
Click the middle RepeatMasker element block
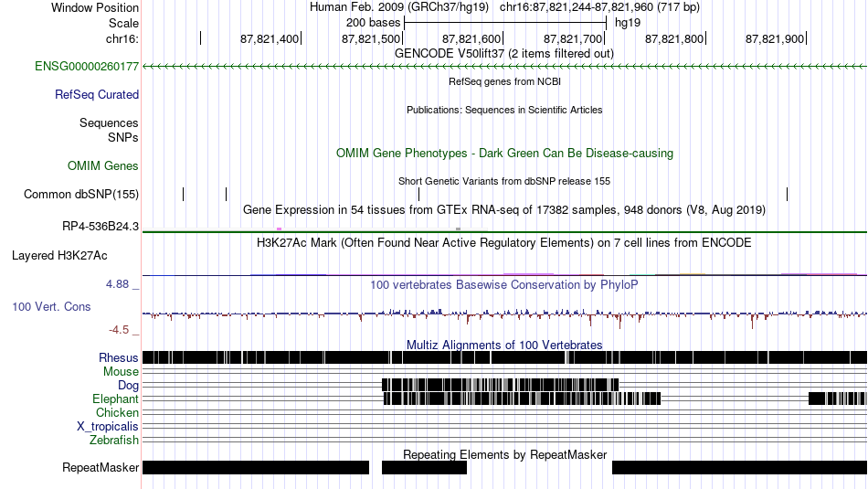(x=425, y=467)
